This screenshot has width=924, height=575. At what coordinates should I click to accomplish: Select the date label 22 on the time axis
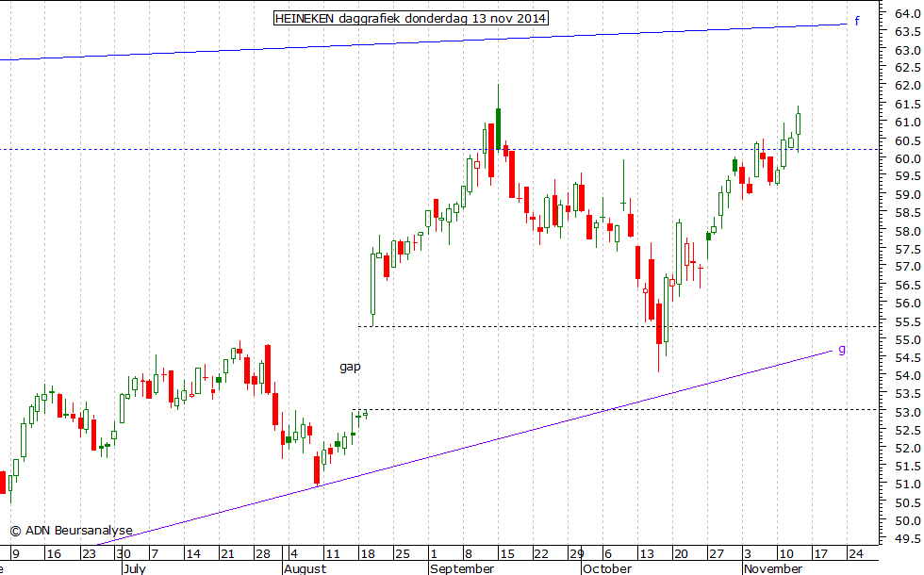(541, 554)
